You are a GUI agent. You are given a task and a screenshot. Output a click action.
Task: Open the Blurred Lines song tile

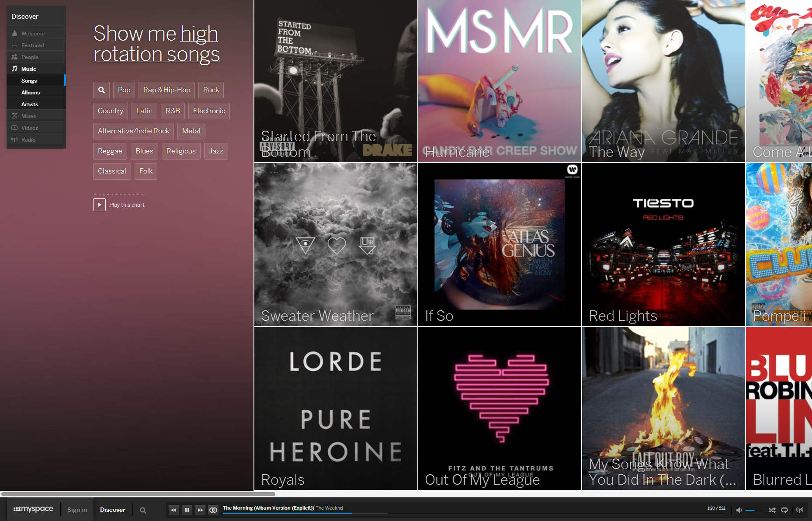pos(779,409)
